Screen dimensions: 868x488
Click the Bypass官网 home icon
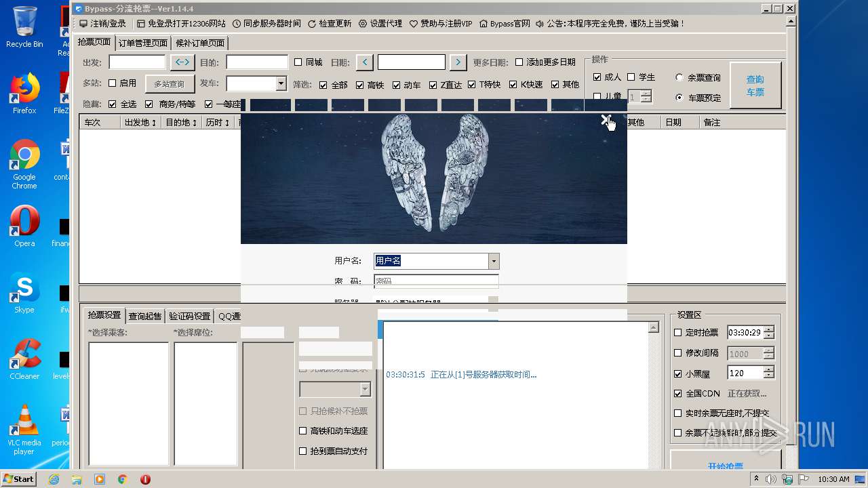coord(484,24)
